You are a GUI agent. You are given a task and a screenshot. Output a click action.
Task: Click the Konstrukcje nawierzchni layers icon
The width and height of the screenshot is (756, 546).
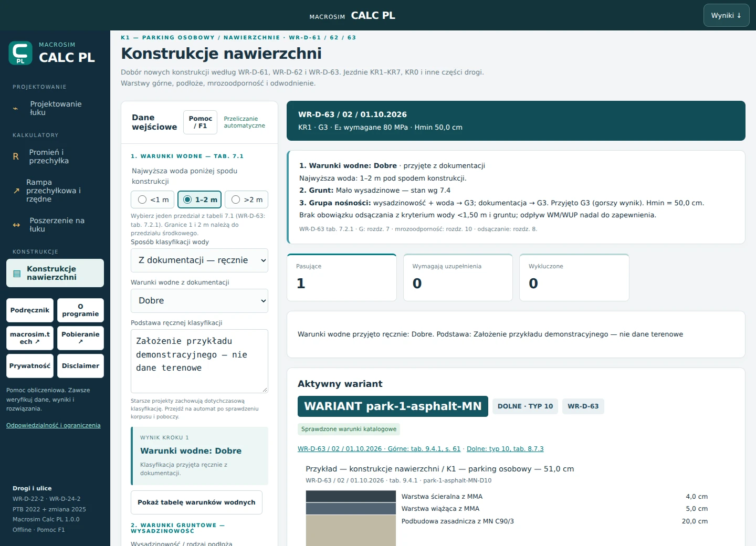(17, 274)
